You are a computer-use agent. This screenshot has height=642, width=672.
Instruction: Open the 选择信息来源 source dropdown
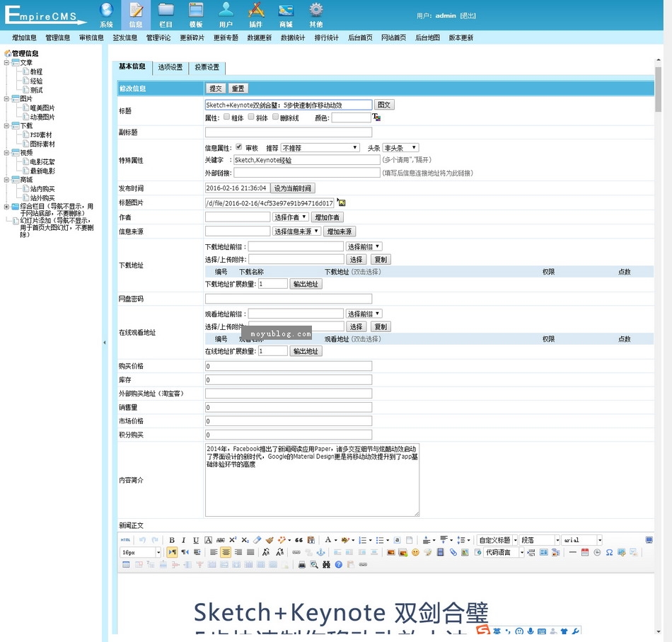(296, 231)
